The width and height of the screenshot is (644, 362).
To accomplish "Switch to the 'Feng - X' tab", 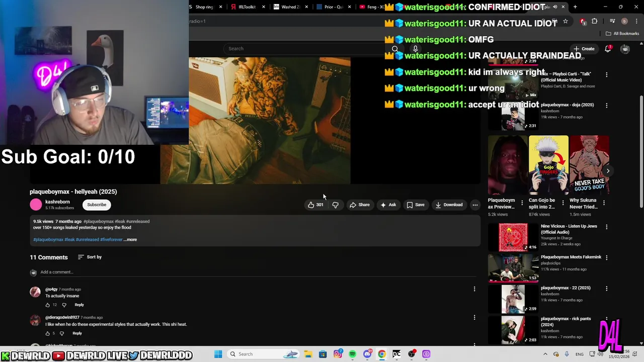I will pyautogui.click(x=372, y=7).
